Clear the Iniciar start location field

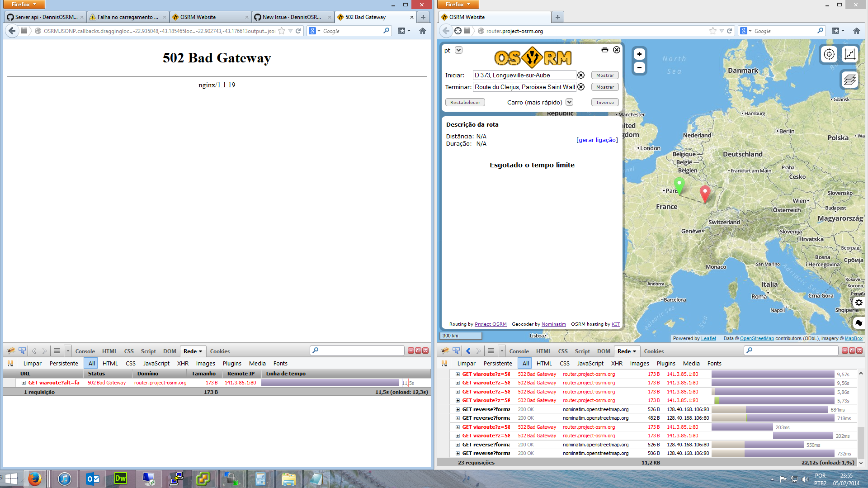pos(581,75)
